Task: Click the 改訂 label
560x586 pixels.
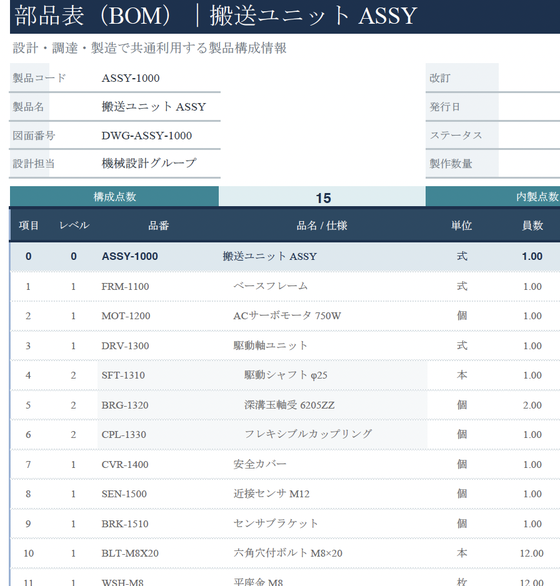Action: [440, 78]
